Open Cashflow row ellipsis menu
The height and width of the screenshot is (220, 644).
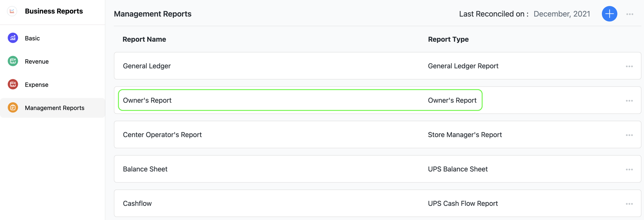click(629, 204)
